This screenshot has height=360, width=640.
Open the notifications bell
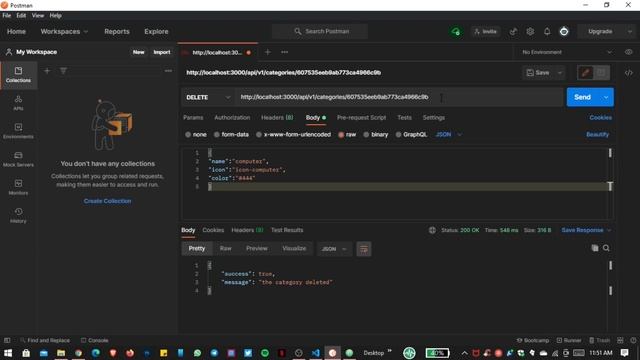pyautogui.click(x=547, y=31)
